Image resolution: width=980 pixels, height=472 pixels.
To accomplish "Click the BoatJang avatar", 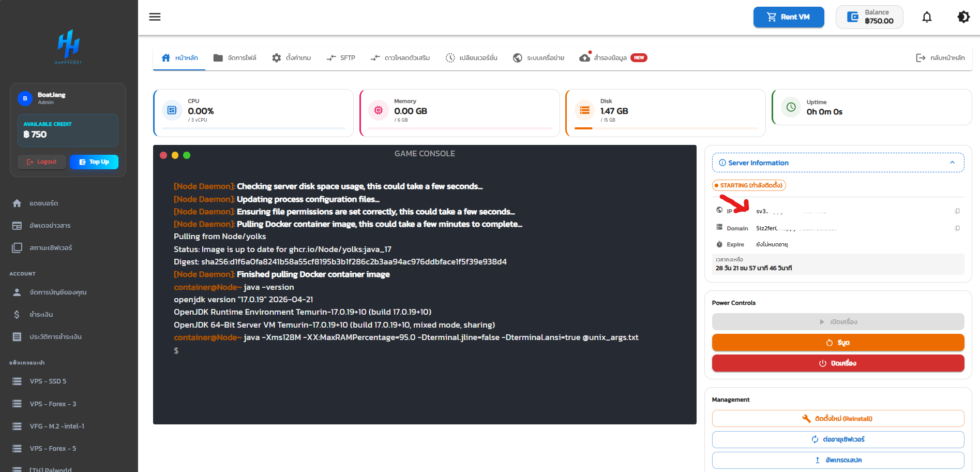I will (25, 98).
